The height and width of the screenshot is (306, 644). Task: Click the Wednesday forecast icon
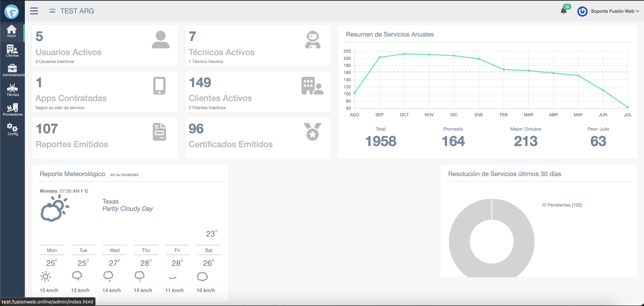108,276
